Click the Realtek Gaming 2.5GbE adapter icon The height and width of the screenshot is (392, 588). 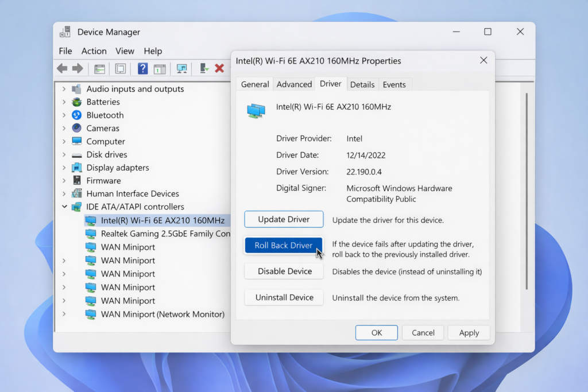point(91,234)
